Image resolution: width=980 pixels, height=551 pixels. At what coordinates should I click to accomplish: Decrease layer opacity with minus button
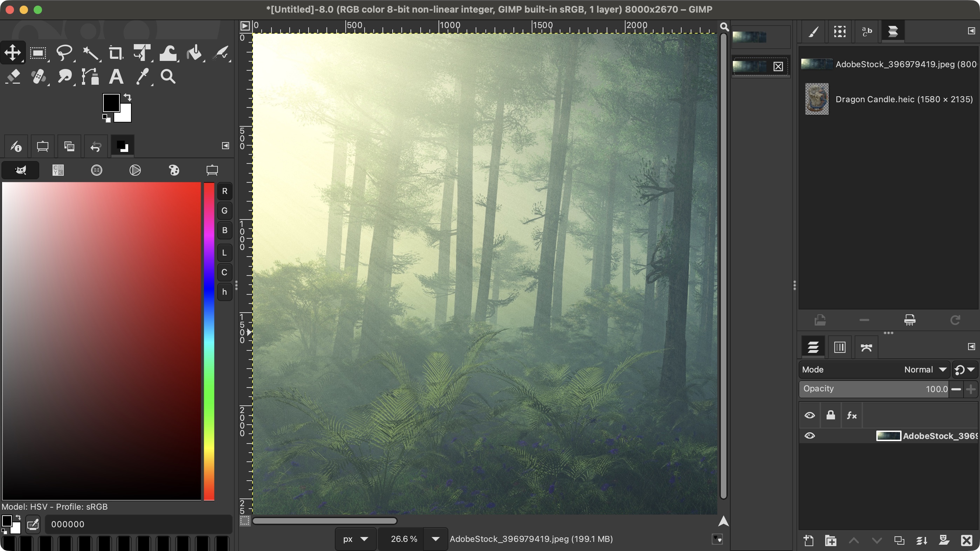[956, 389]
